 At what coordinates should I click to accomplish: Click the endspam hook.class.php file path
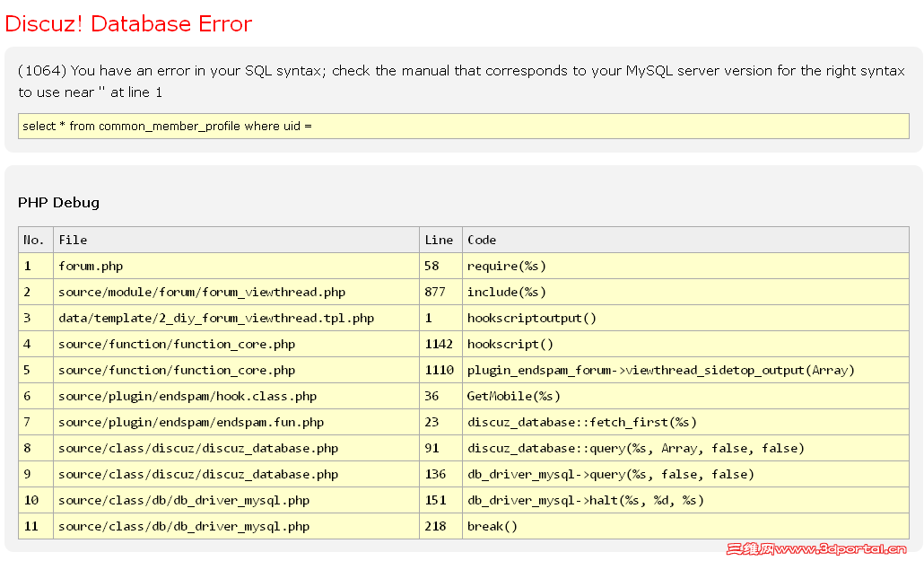click(x=187, y=396)
